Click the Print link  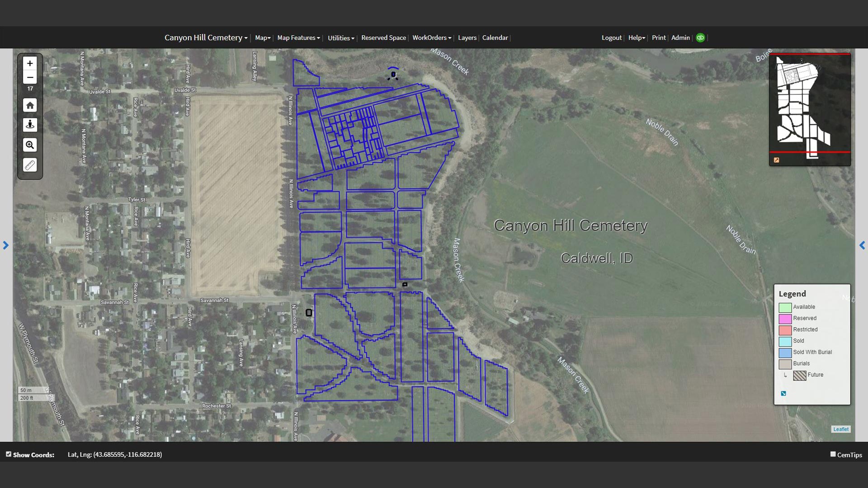(659, 38)
